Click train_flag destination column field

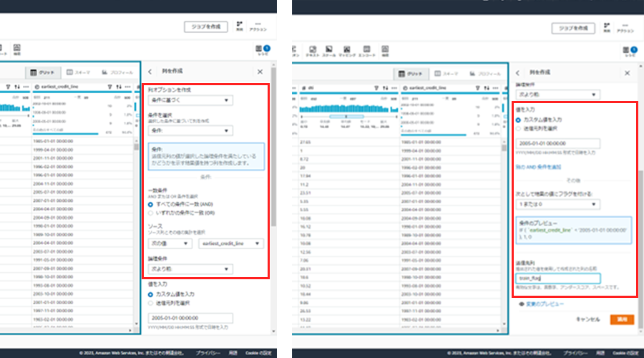(557, 279)
